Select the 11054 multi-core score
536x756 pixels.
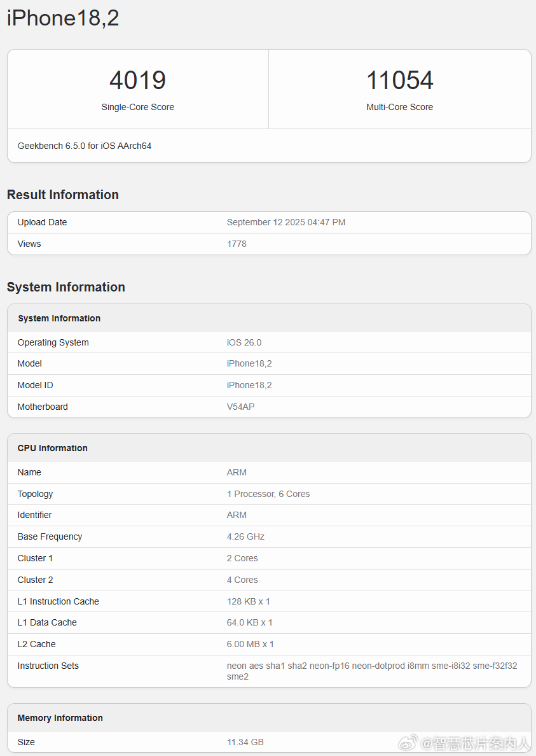400,80
